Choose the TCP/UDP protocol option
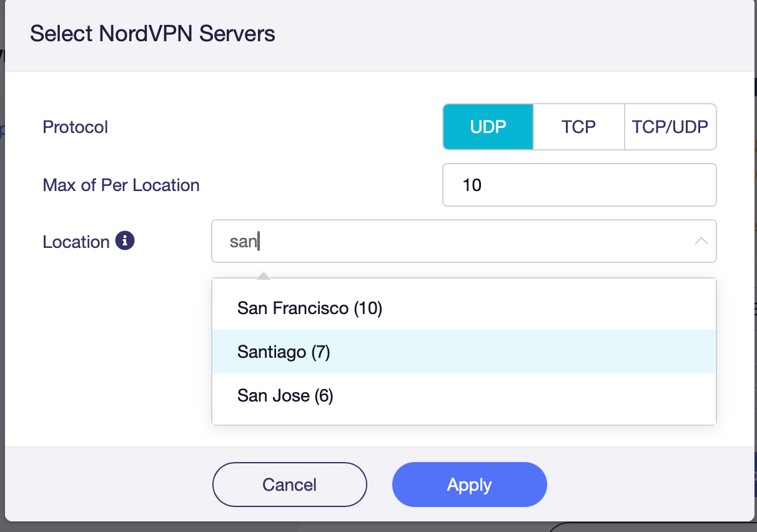Screen dimensions: 757x532 (x=670, y=127)
